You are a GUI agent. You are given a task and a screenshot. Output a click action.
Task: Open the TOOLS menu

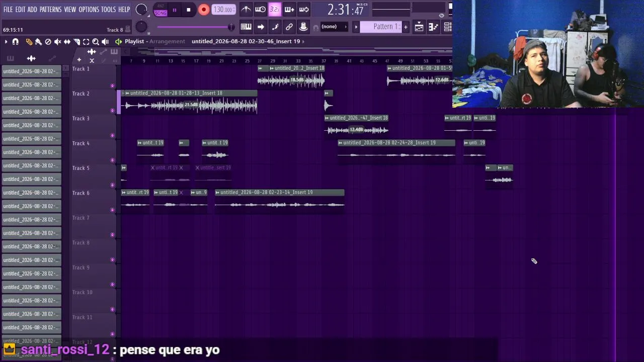click(109, 10)
